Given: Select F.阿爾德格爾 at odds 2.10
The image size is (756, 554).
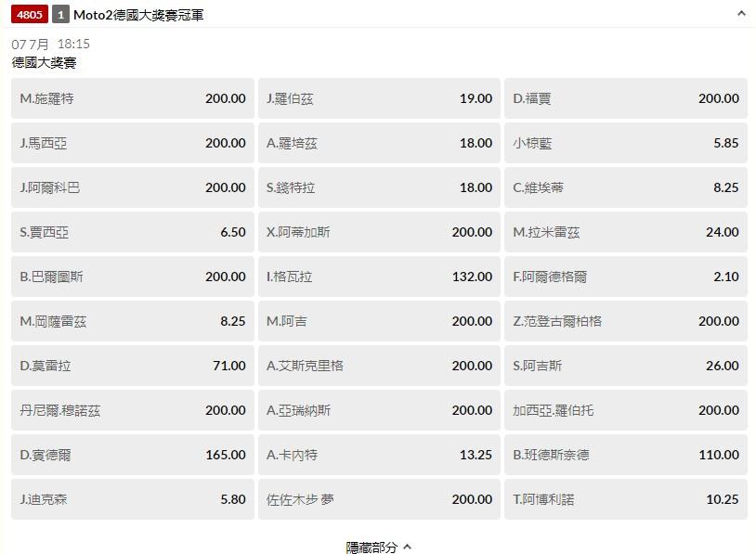Looking at the screenshot, I should click(626, 277).
